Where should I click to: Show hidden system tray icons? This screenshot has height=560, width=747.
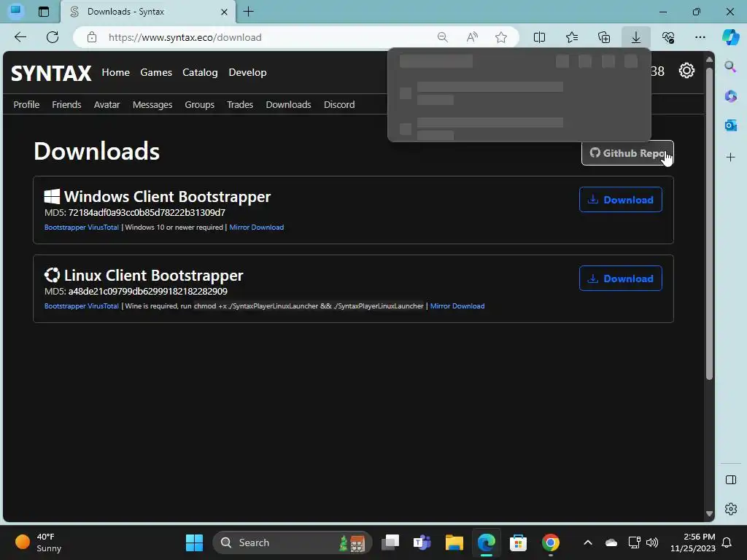588,542
